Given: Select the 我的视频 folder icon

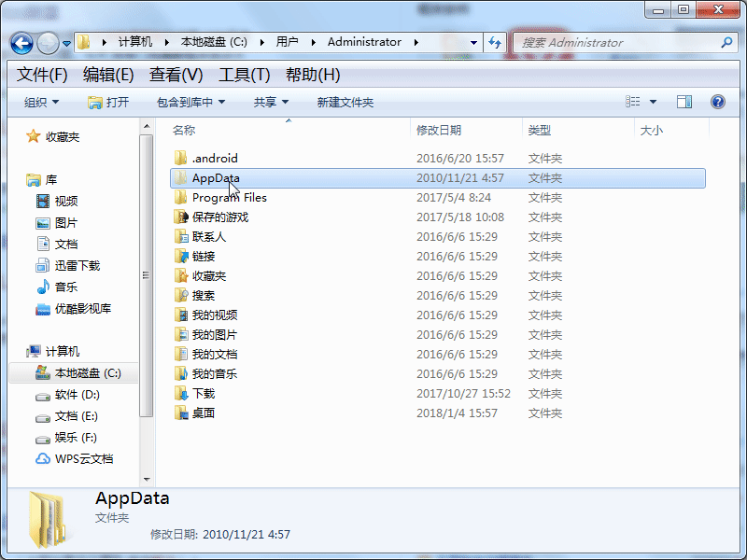Looking at the screenshot, I should point(180,315).
